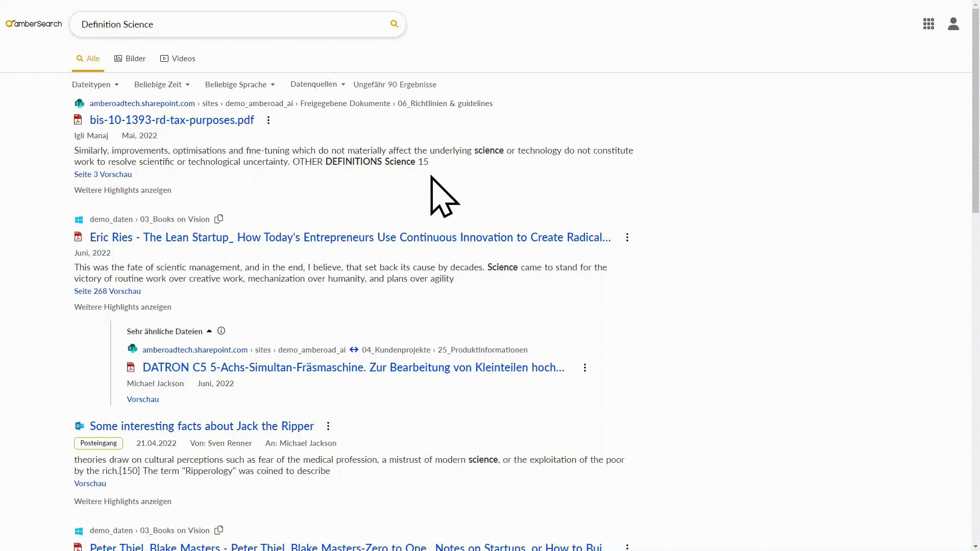Image resolution: width=980 pixels, height=551 pixels.
Task: Switch to the Videos tab
Action: (178, 59)
